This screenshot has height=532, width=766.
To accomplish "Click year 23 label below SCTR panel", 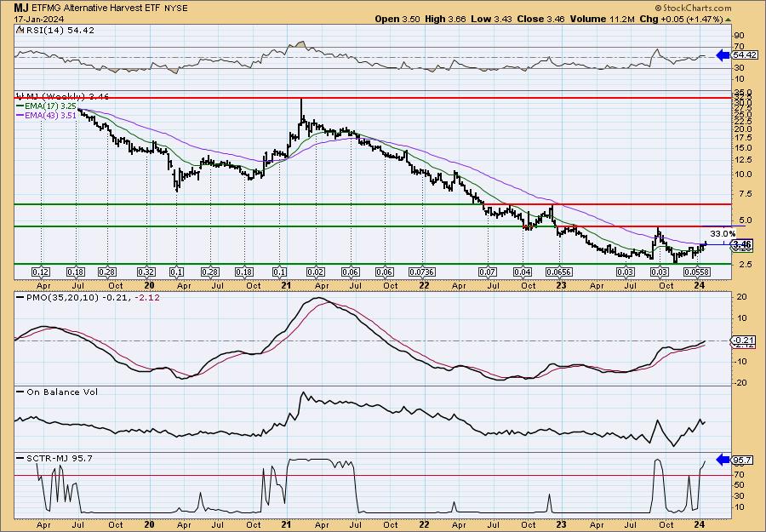I will click(562, 524).
